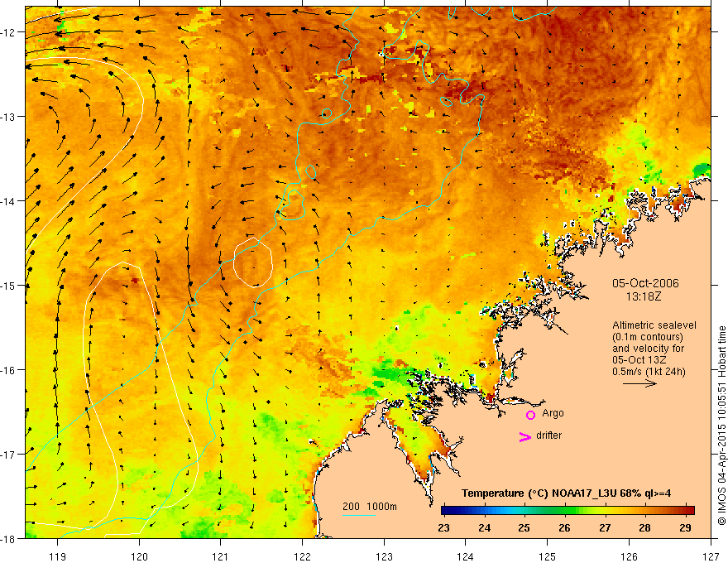Screen dimensions: 728x563
Task: Click the '200 1000m' depth legend text
Action: (370, 507)
